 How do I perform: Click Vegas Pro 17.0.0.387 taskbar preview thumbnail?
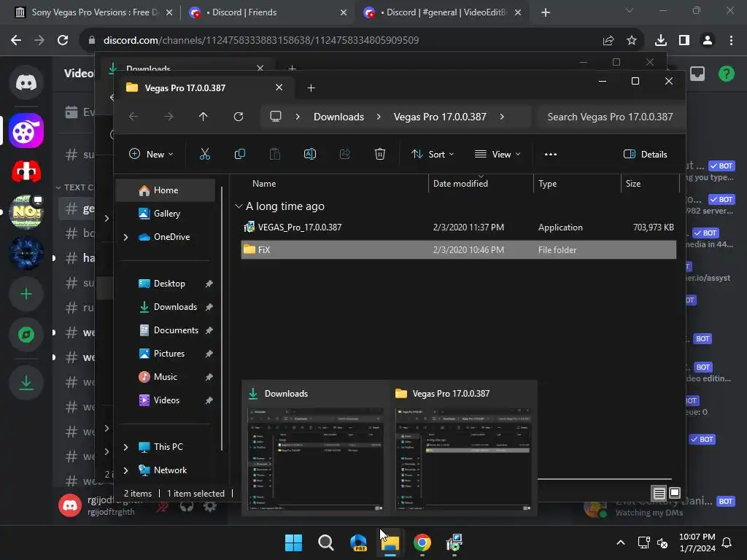point(463,448)
